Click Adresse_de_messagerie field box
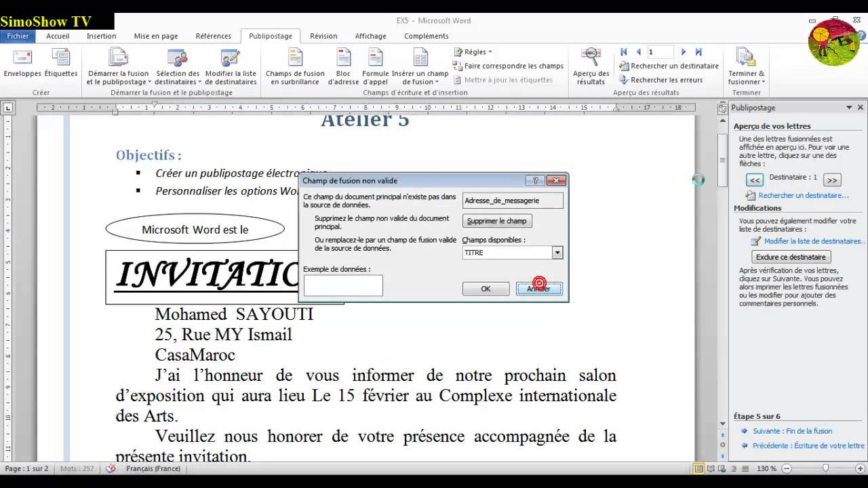Screen dimensions: 868x488 pyautogui.click(x=513, y=201)
